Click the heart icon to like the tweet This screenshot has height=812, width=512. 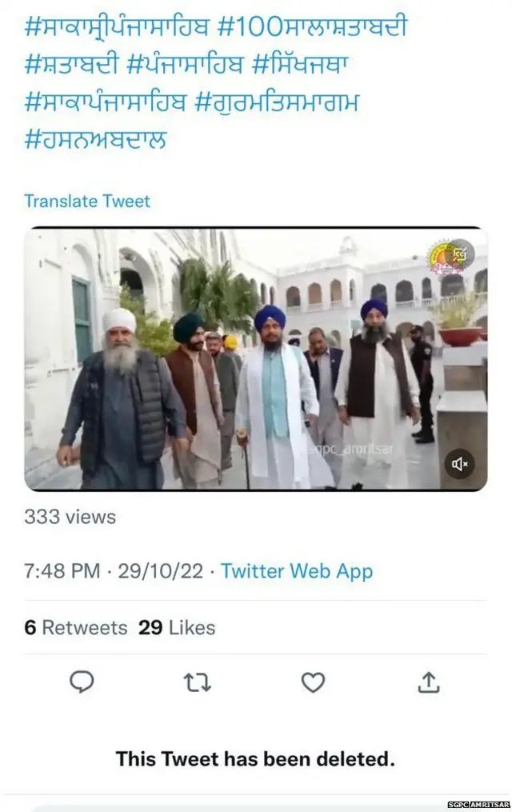[x=312, y=683]
